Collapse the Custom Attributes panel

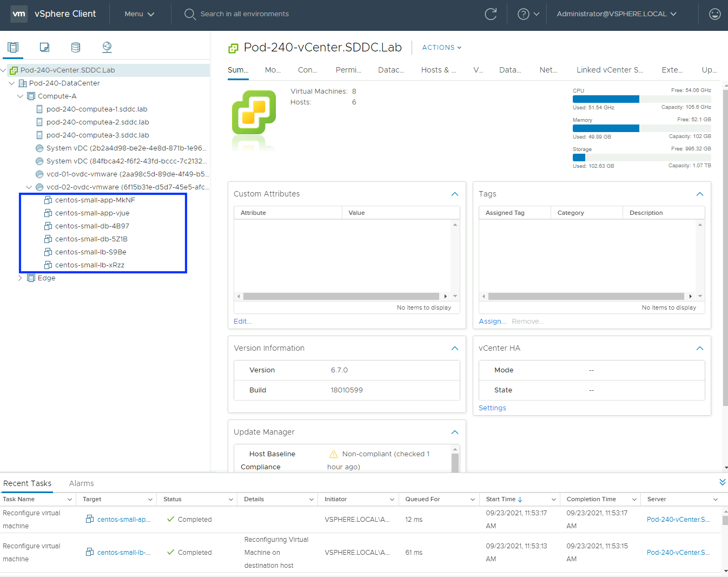(454, 194)
